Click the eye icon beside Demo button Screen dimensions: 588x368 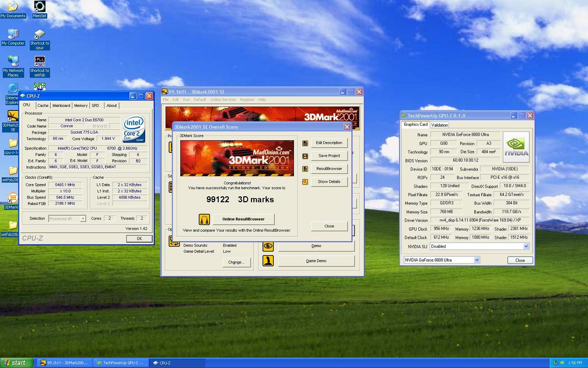click(x=268, y=246)
